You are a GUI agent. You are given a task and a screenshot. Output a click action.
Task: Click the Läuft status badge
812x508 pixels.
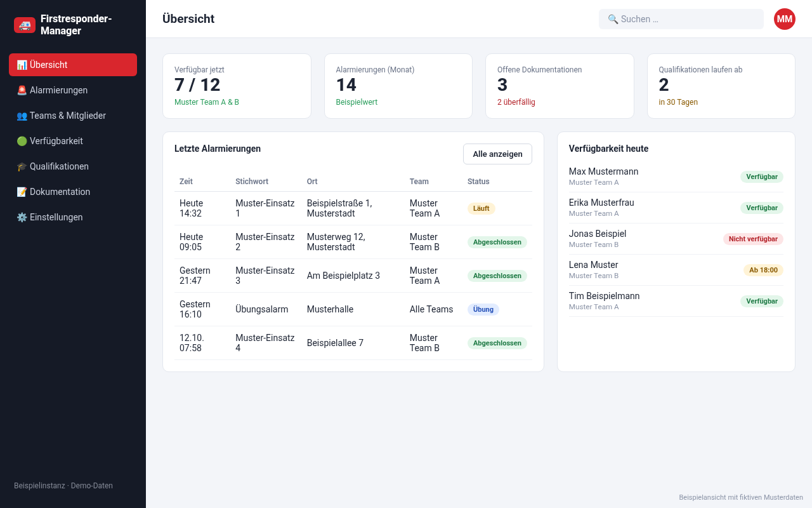tap(481, 208)
